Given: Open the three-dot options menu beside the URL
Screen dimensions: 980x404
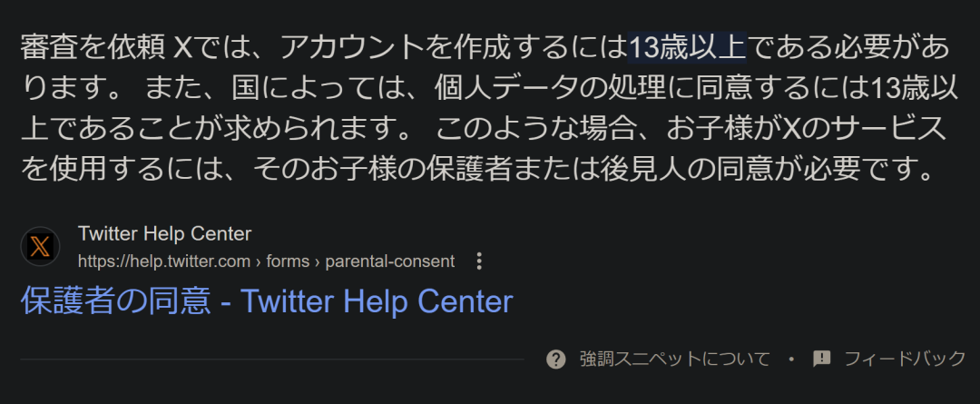Looking at the screenshot, I should pos(479,261).
